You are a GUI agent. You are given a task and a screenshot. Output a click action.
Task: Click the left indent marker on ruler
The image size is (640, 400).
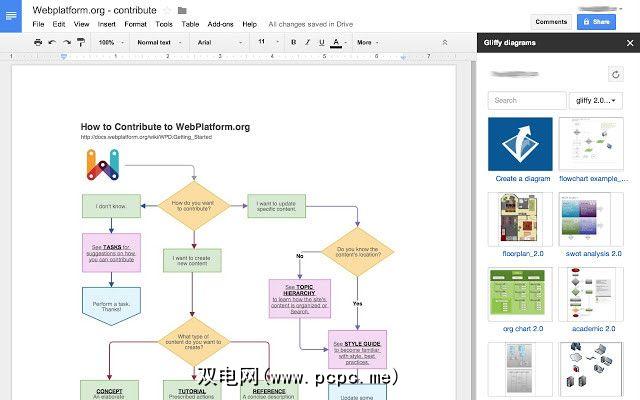64,57
